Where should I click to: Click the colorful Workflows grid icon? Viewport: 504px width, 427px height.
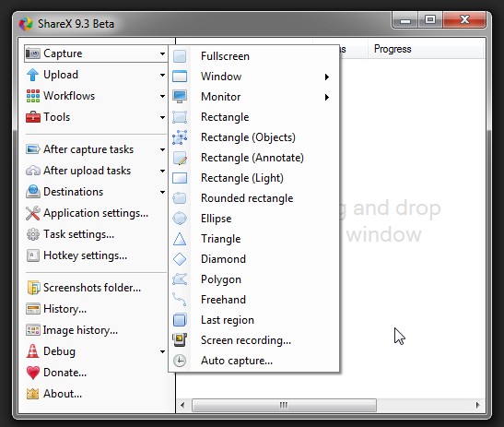(x=33, y=96)
